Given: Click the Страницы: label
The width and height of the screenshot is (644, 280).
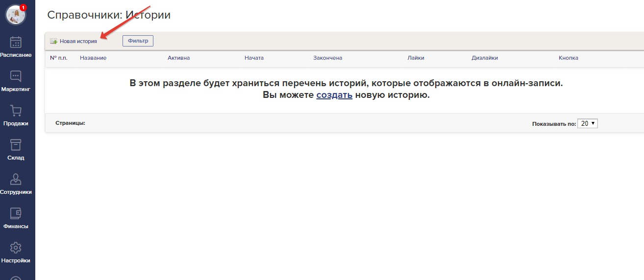Looking at the screenshot, I should (70, 123).
